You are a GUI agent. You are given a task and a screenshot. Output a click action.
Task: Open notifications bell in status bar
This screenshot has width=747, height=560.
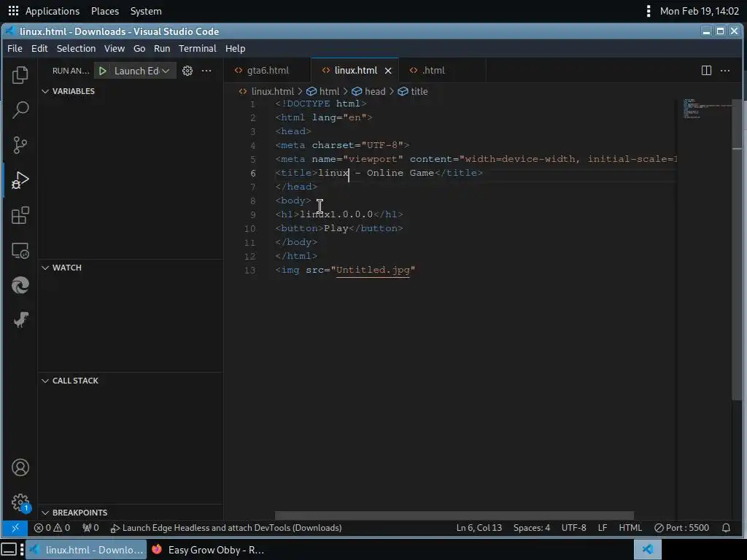(x=726, y=528)
